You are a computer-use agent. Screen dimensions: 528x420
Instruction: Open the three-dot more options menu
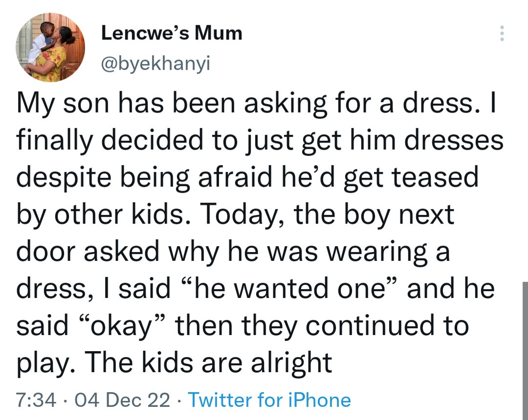click(x=502, y=33)
